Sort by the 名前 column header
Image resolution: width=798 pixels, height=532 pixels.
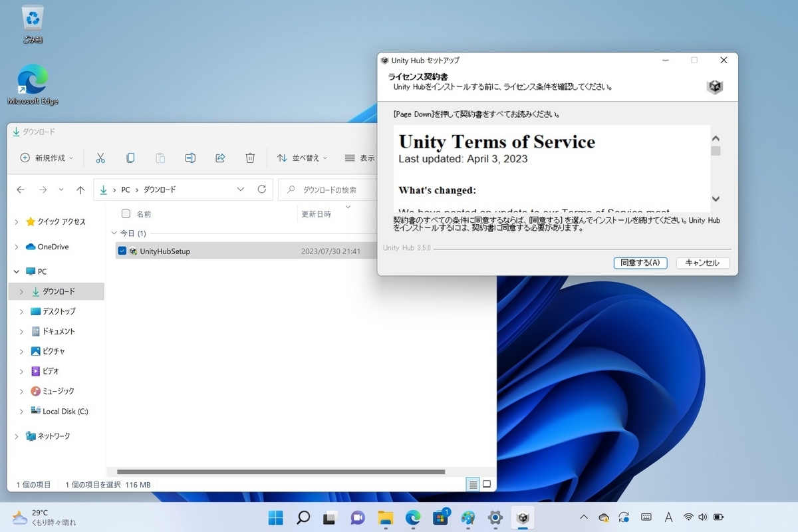tap(144, 214)
